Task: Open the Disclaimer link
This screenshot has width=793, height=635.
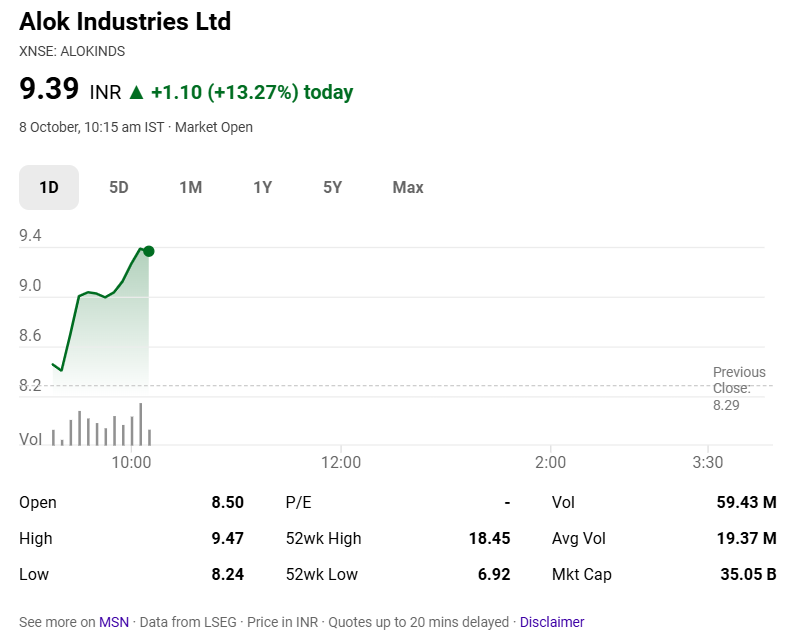Action: 552,622
